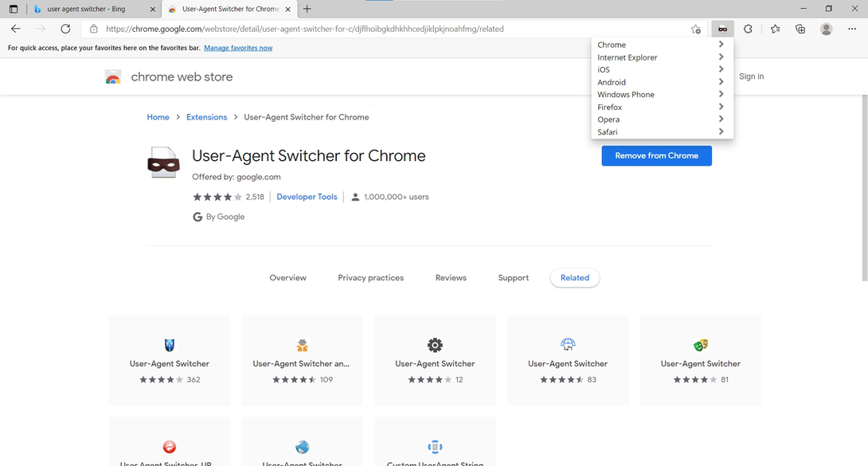Click the chrome web store title text
The height and width of the screenshot is (466, 868).
(182, 77)
